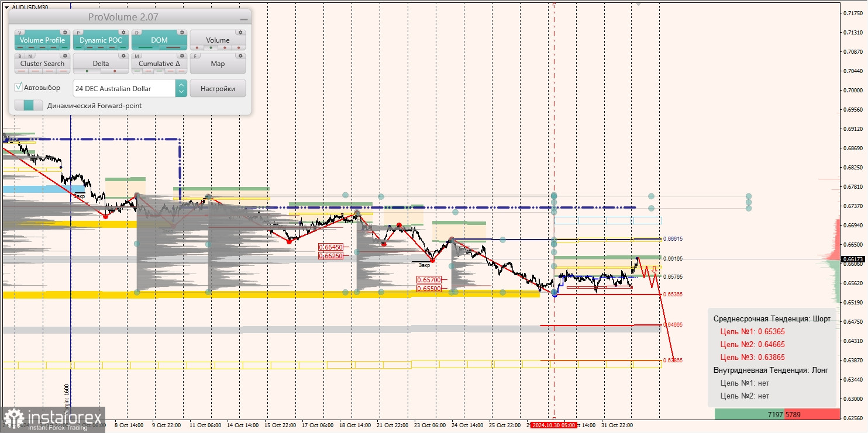Click the 0.66615 level label

673,239
